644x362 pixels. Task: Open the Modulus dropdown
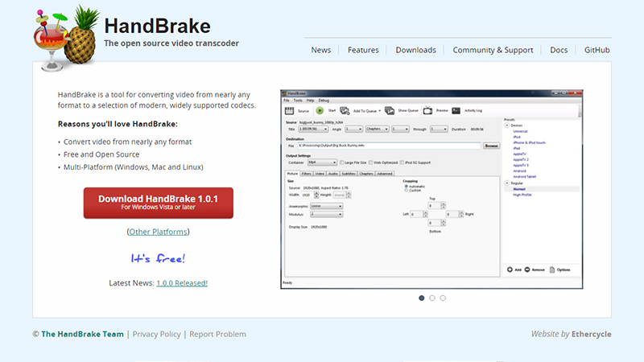pos(327,214)
